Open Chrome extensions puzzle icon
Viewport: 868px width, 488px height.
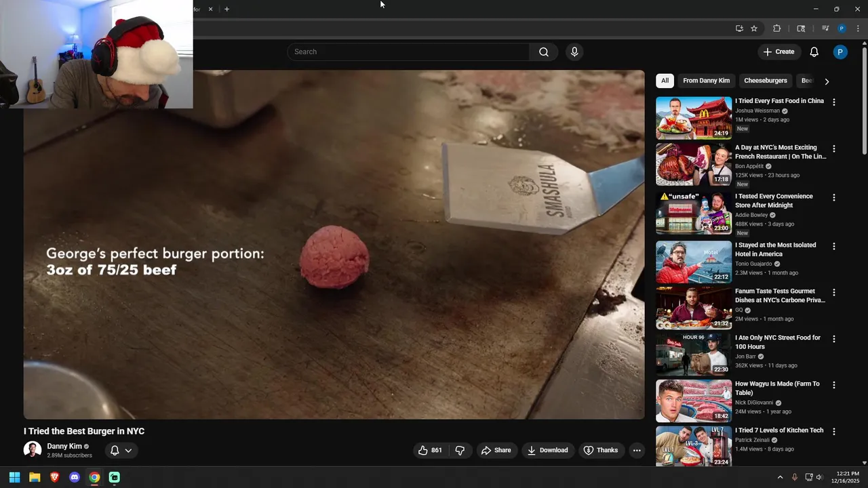[x=777, y=28]
